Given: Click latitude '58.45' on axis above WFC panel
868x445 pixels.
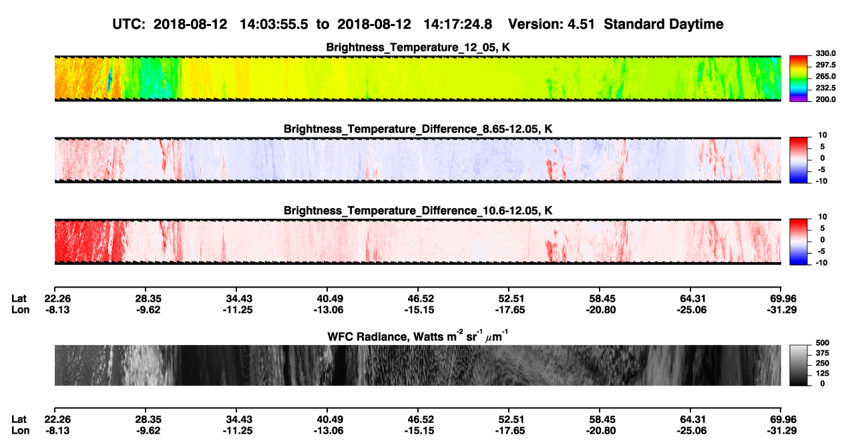Looking at the screenshot, I should point(600,299).
